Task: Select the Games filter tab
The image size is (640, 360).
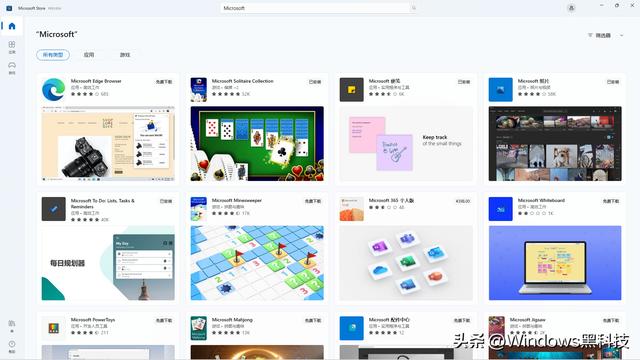Action: click(x=125, y=55)
